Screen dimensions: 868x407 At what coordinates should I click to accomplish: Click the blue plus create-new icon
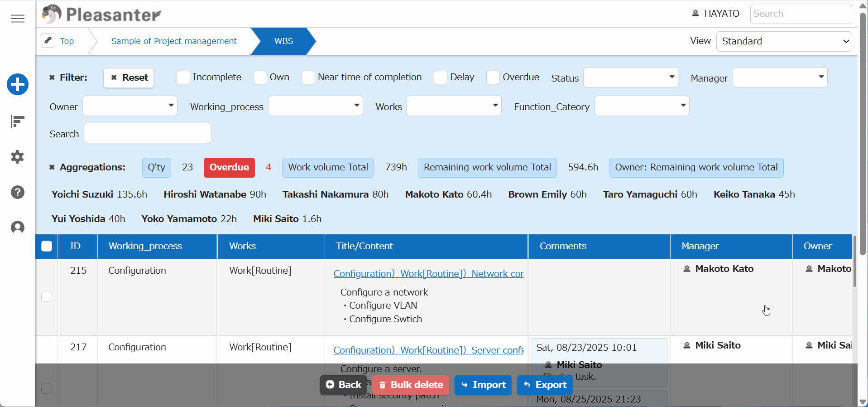point(18,84)
